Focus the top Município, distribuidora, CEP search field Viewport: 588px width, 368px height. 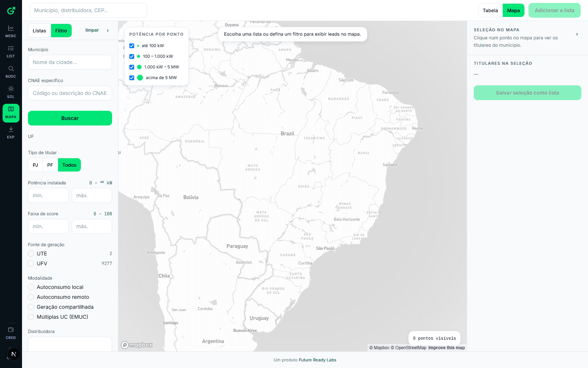click(x=88, y=10)
